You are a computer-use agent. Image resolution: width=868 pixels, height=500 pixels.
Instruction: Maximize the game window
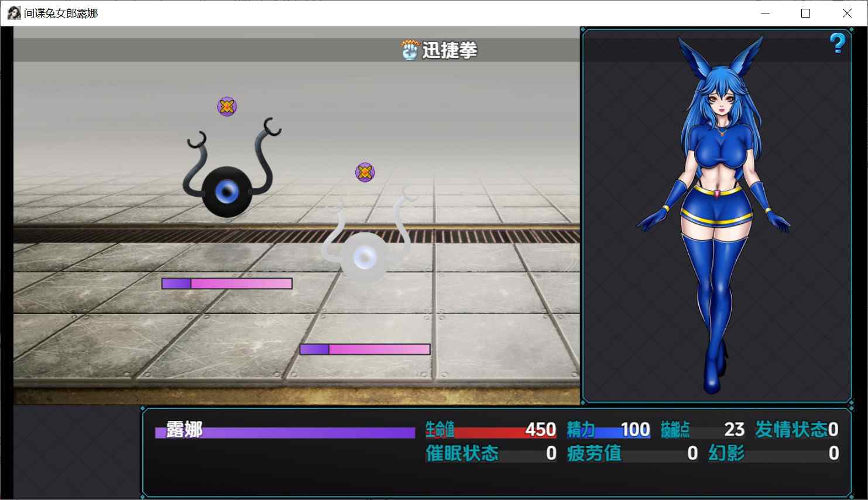806,13
